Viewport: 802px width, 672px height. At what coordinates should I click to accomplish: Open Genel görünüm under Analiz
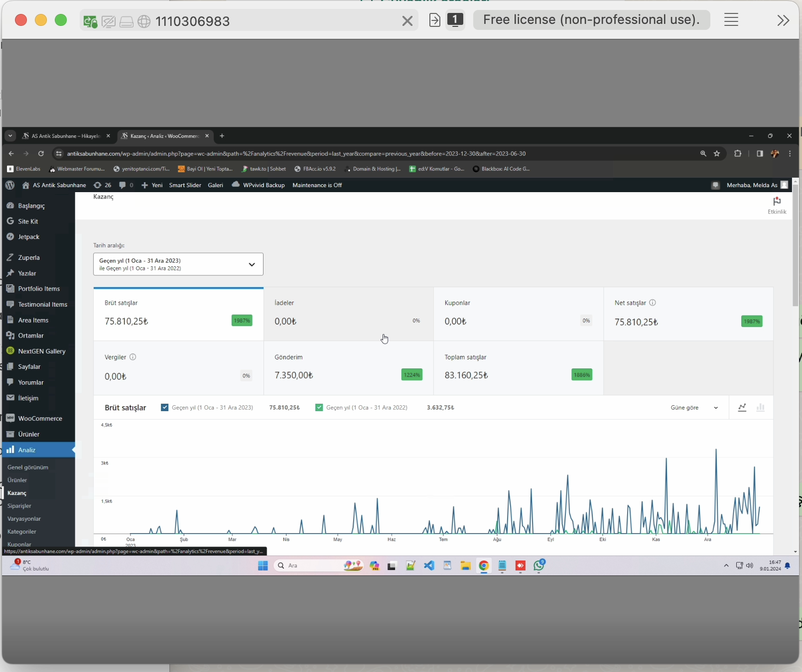[x=28, y=467]
